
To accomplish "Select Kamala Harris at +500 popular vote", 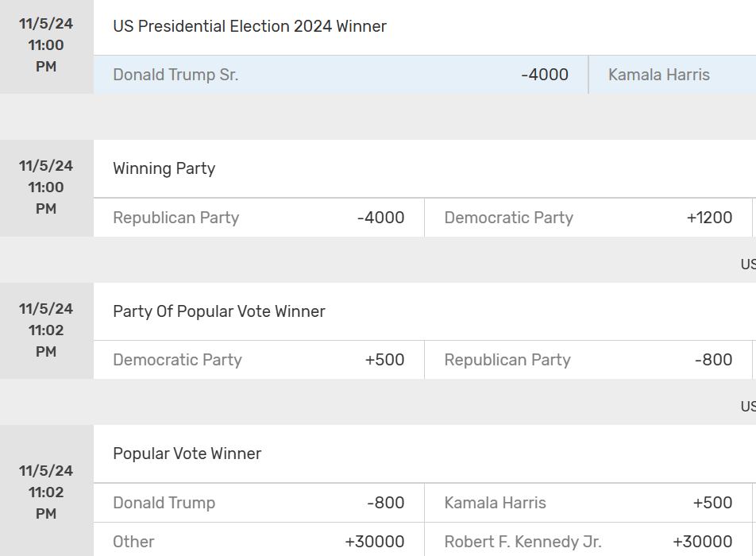I will click(x=588, y=503).
